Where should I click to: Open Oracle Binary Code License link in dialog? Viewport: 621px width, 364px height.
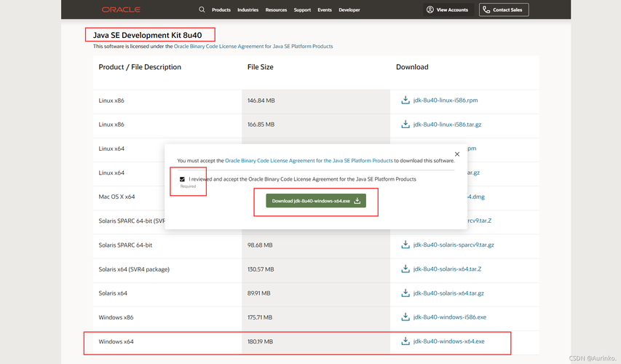click(x=309, y=161)
